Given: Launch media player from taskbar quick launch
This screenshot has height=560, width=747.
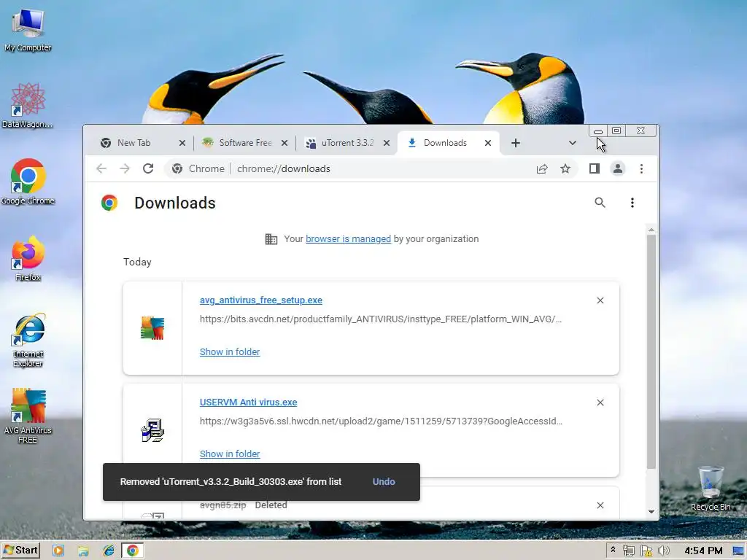Looking at the screenshot, I should [58, 551].
